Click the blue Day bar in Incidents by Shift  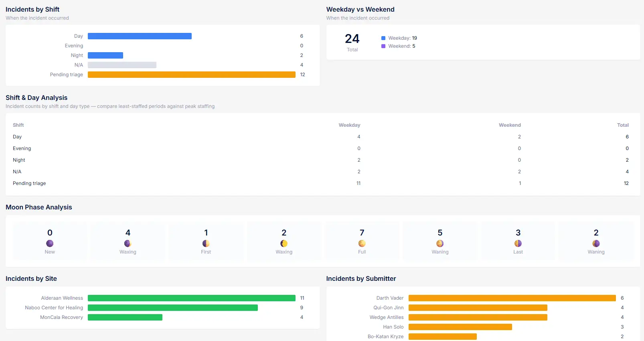click(140, 36)
